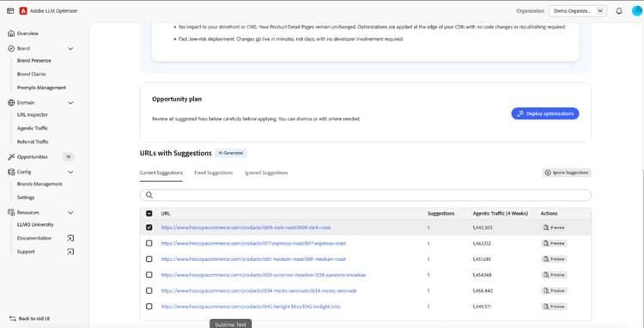
Task: Open the twilight-bliss product URL link
Action: 251,307
